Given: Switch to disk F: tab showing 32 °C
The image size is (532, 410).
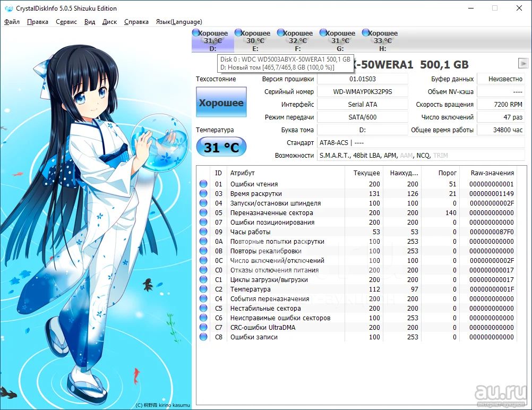Looking at the screenshot, I should 297,40.
